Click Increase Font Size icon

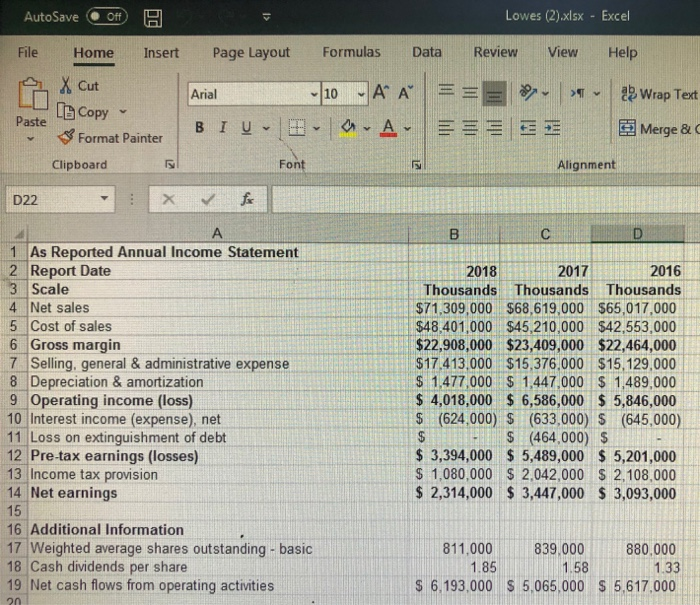(x=380, y=92)
